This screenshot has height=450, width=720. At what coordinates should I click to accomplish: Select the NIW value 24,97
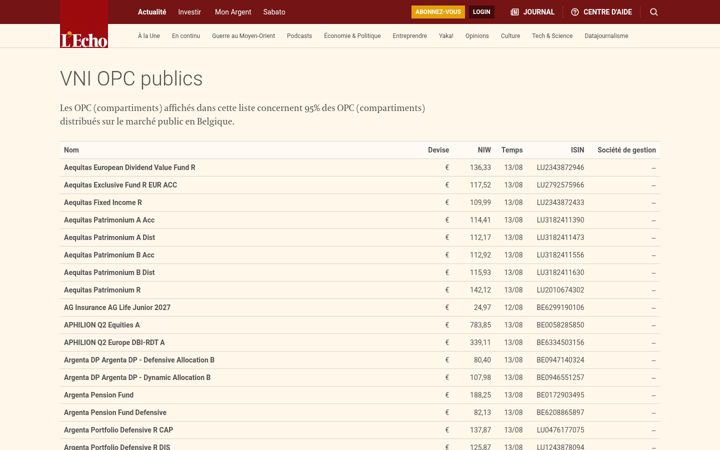pos(482,307)
